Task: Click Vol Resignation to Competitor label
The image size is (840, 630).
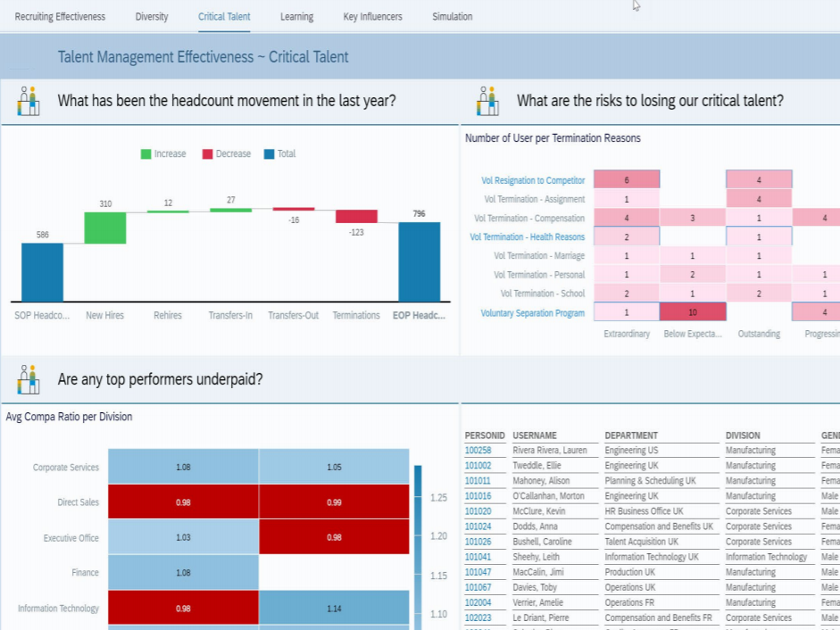Action: click(533, 180)
